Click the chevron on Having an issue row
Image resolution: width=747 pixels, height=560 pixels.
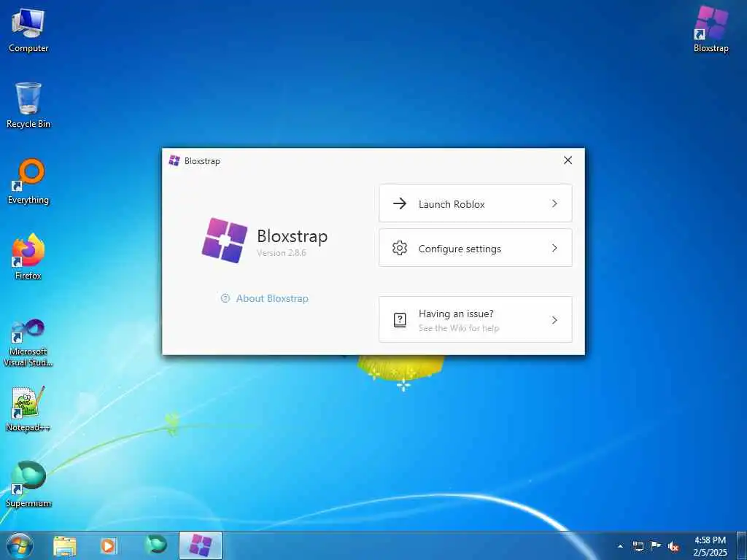click(x=554, y=320)
